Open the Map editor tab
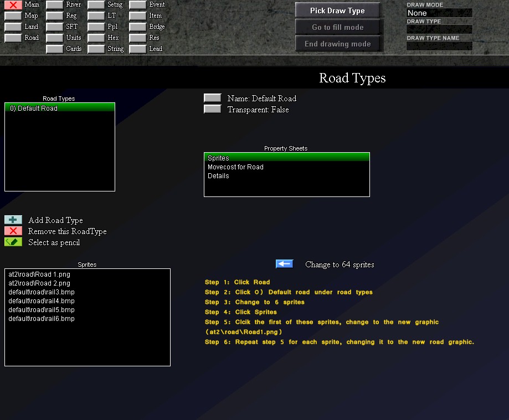The image size is (509, 420). (x=13, y=15)
